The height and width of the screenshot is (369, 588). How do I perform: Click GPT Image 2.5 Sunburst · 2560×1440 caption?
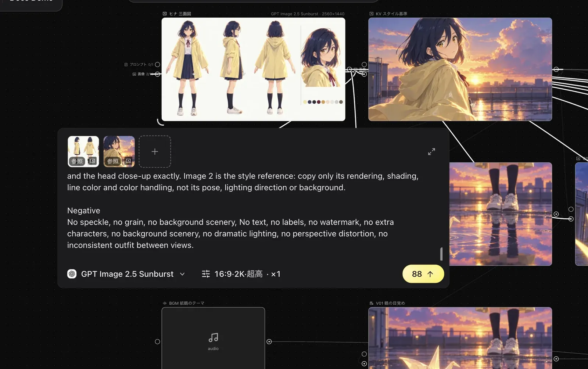308,14
